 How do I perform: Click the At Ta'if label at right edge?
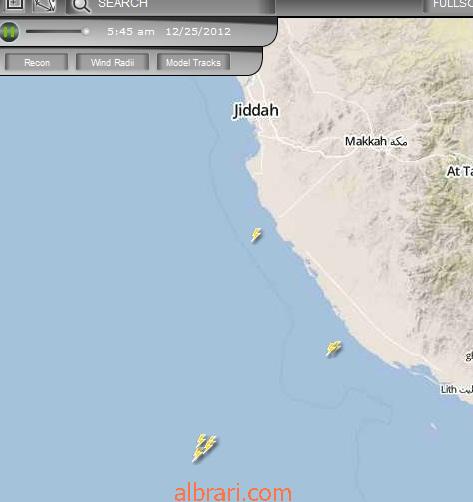(x=460, y=171)
